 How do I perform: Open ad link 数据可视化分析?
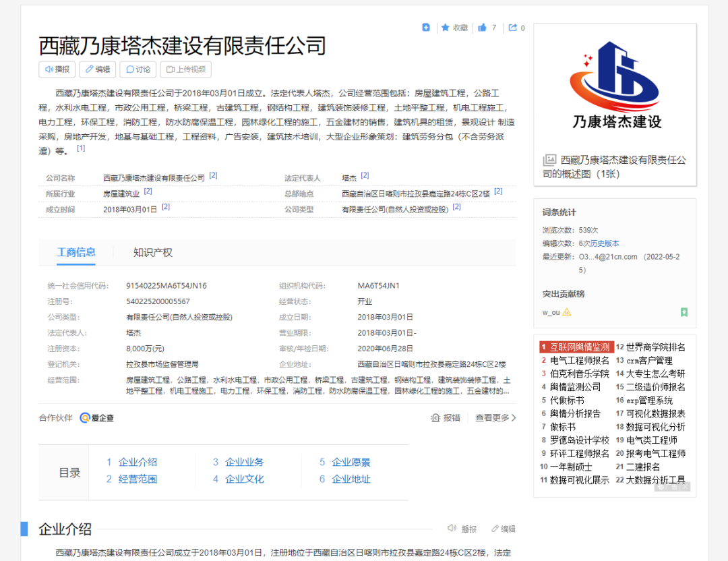(656, 427)
